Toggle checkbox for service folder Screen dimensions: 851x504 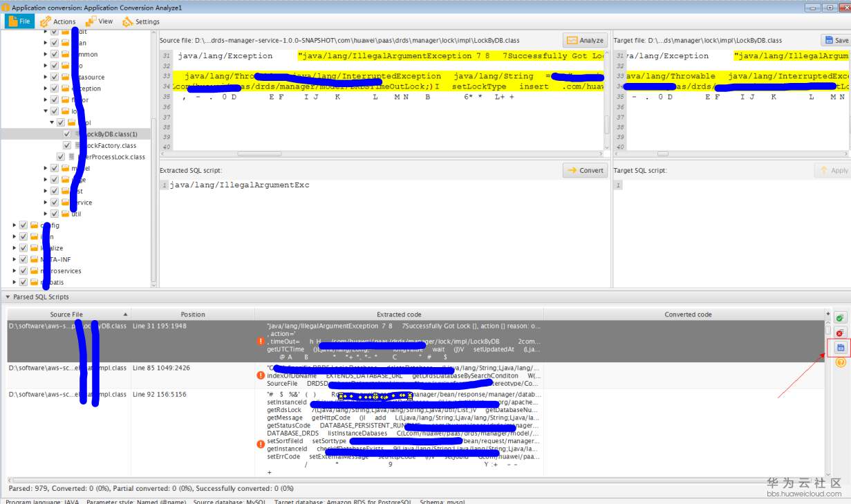[x=55, y=202]
